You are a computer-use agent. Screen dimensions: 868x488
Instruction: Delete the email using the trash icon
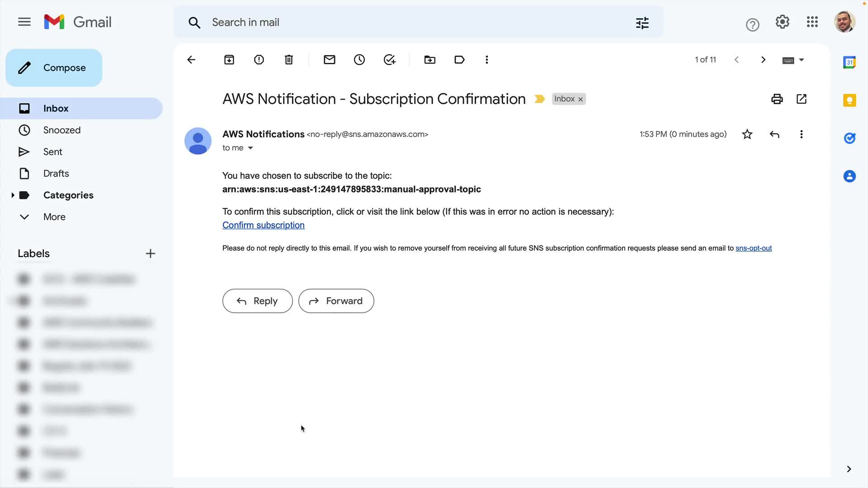[x=289, y=60]
